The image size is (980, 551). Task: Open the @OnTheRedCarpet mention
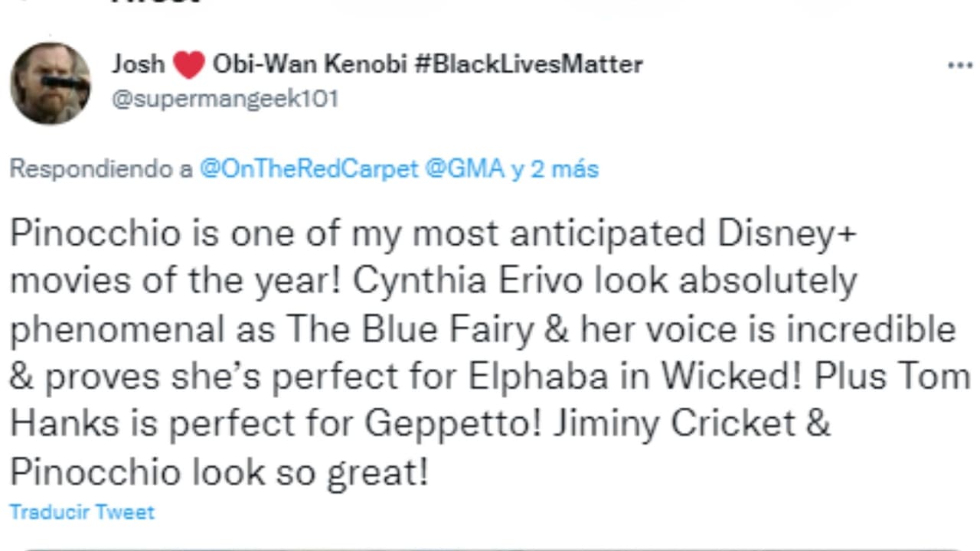coord(309,169)
